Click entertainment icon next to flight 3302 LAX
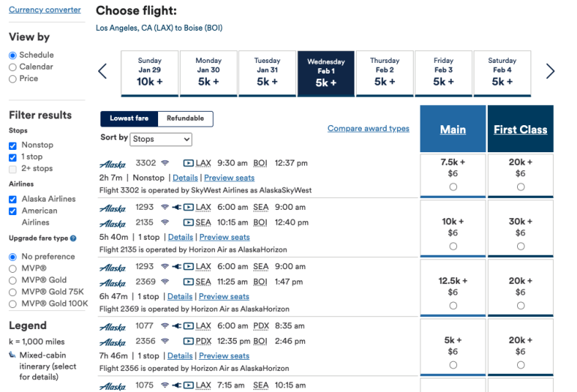 (x=188, y=163)
